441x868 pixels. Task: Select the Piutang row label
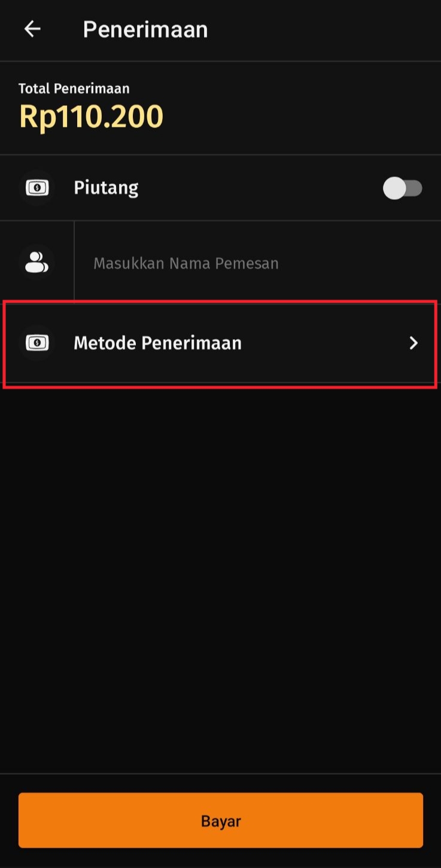click(106, 188)
